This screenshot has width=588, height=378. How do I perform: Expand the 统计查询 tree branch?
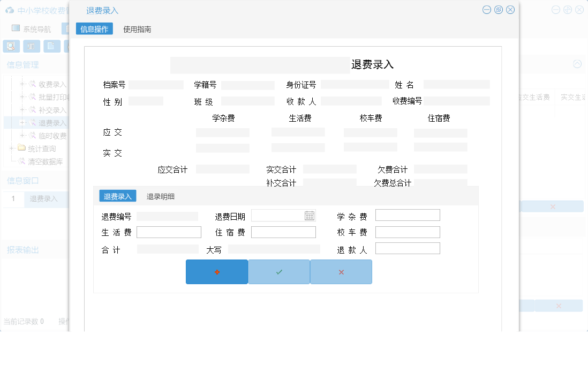(x=11, y=147)
